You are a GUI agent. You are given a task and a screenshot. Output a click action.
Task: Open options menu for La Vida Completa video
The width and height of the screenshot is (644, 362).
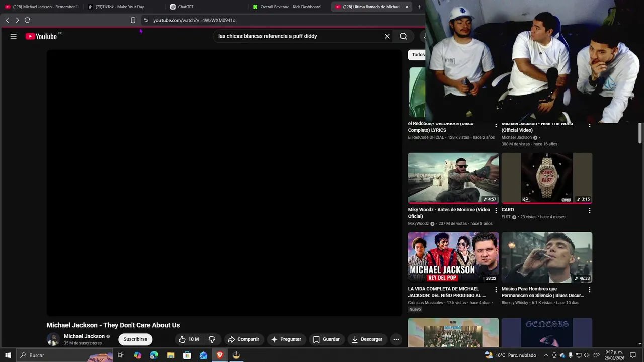click(496, 290)
